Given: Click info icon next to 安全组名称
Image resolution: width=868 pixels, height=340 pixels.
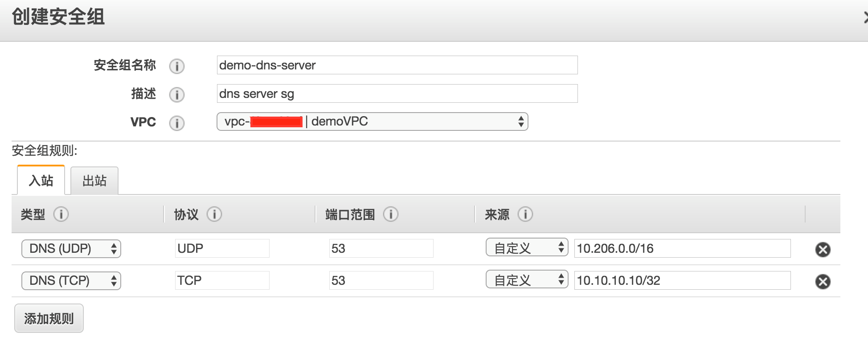Looking at the screenshot, I should [x=177, y=66].
